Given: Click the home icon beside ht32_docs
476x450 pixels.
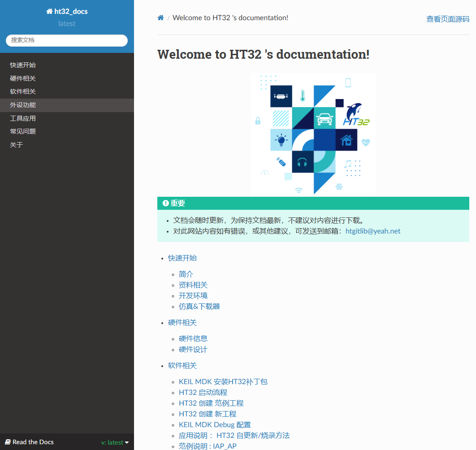Looking at the screenshot, I should coord(49,12).
